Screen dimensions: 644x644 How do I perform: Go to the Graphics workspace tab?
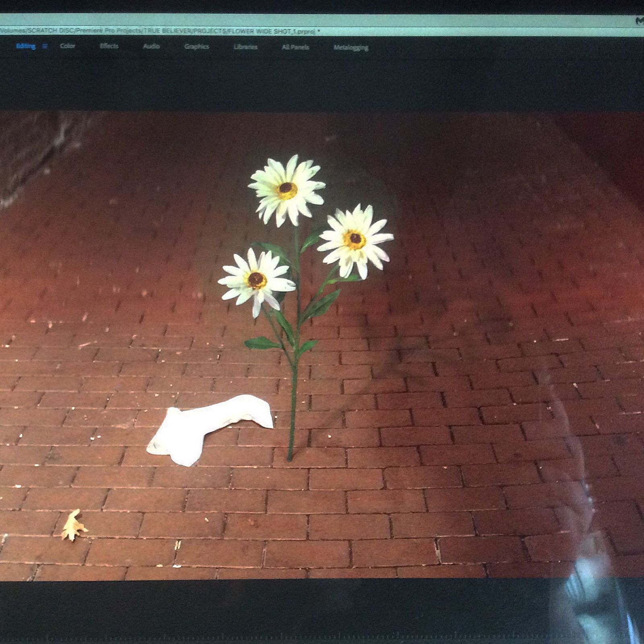(x=196, y=47)
